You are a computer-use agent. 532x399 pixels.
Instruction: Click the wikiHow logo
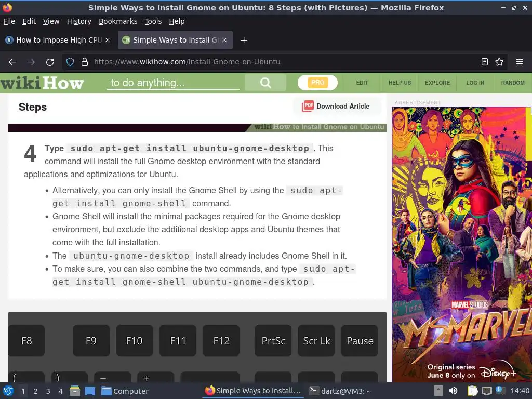click(42, 83)
